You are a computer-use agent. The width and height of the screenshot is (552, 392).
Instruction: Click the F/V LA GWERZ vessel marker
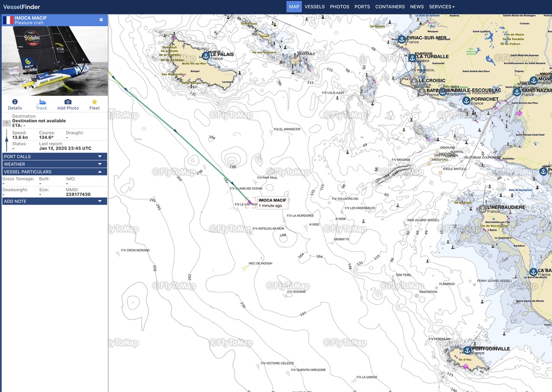pyautogui.click(x=354, y=381)
